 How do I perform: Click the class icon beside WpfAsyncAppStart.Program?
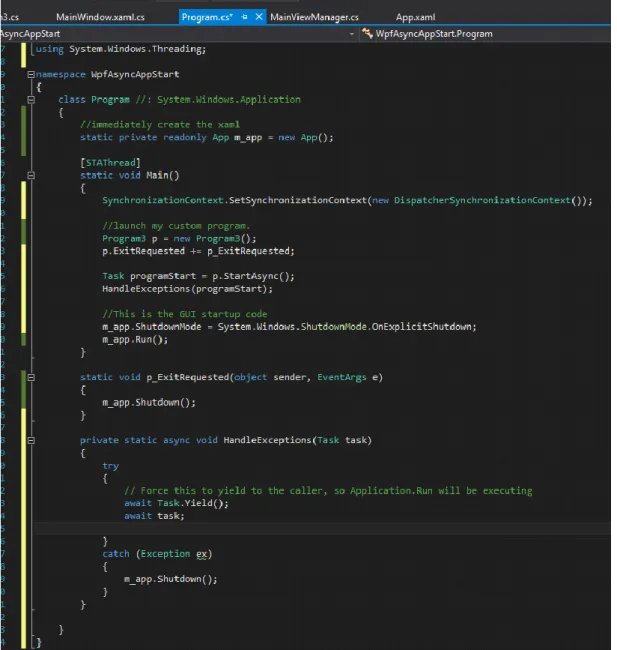coord(367,33)
